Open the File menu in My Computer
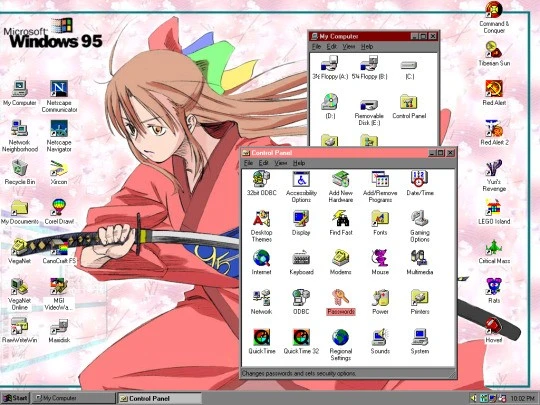 click(316, 46)
